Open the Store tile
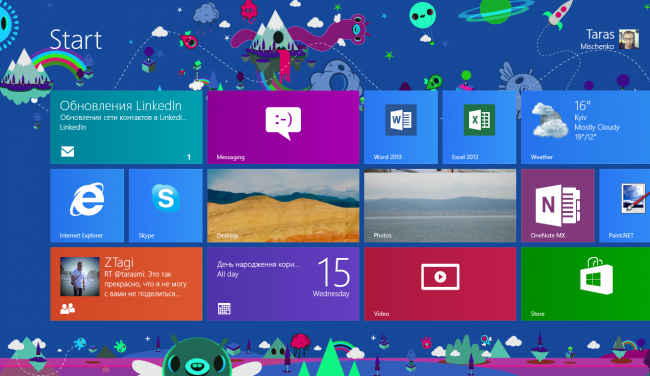650x376 pixels. tap(585, 284)
